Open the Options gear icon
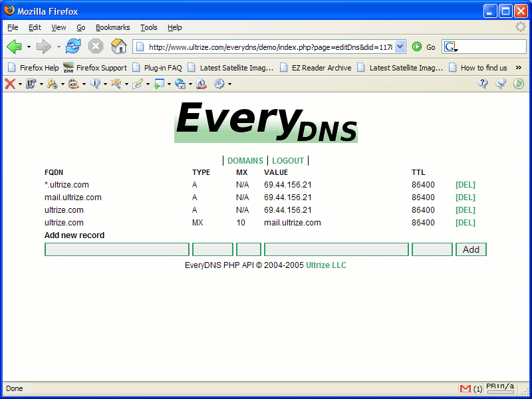Viewport: 532px width, 399px height. 219,84
